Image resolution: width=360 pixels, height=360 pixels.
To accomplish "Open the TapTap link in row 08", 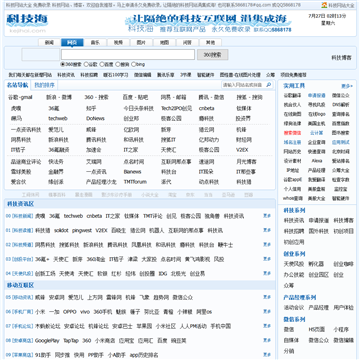I will 71,341.
